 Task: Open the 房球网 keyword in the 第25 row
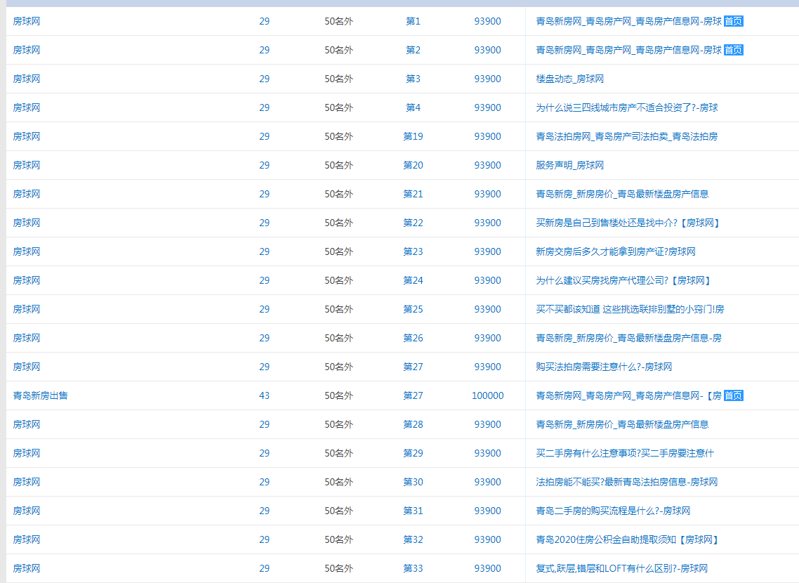(26, 309)
